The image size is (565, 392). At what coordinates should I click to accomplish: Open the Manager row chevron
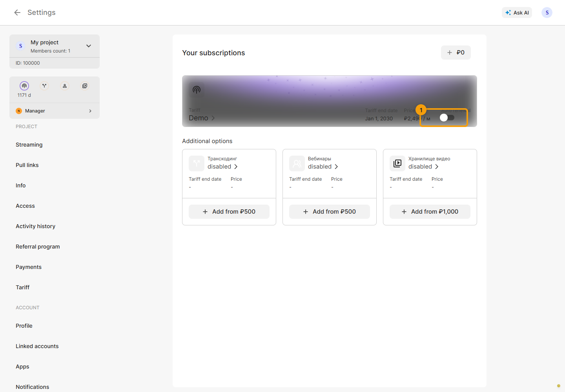coord(90,111)
